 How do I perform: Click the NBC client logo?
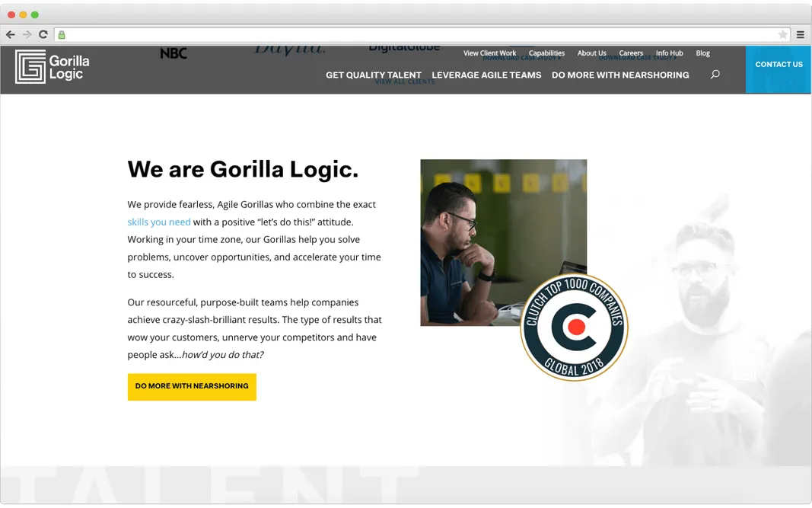(174, 53)
